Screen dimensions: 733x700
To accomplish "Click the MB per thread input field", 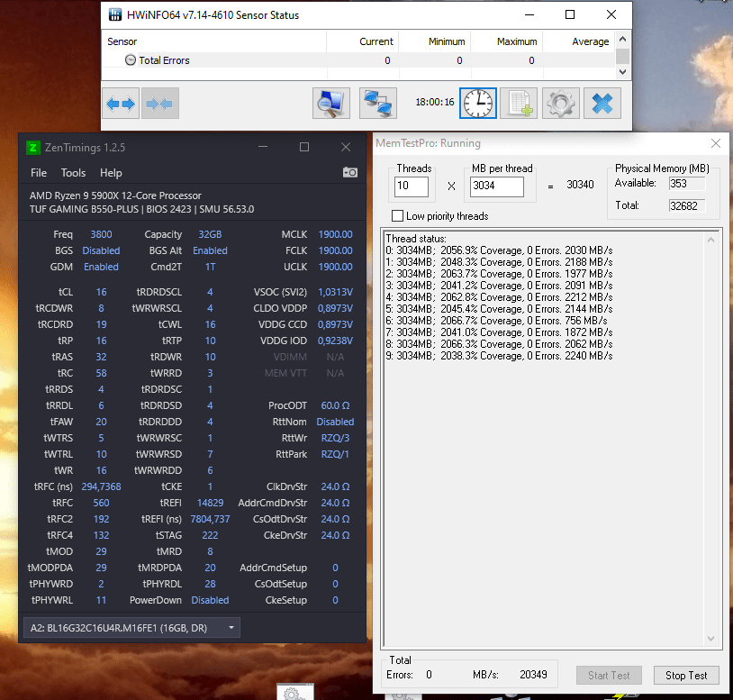I will coord(496,186).
